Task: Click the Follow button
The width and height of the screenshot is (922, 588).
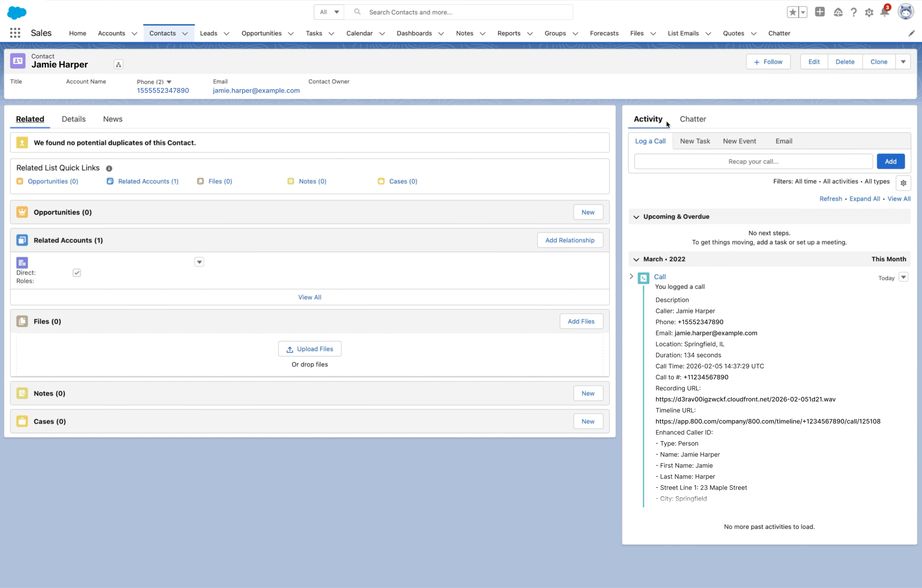Action: [768, 61]
